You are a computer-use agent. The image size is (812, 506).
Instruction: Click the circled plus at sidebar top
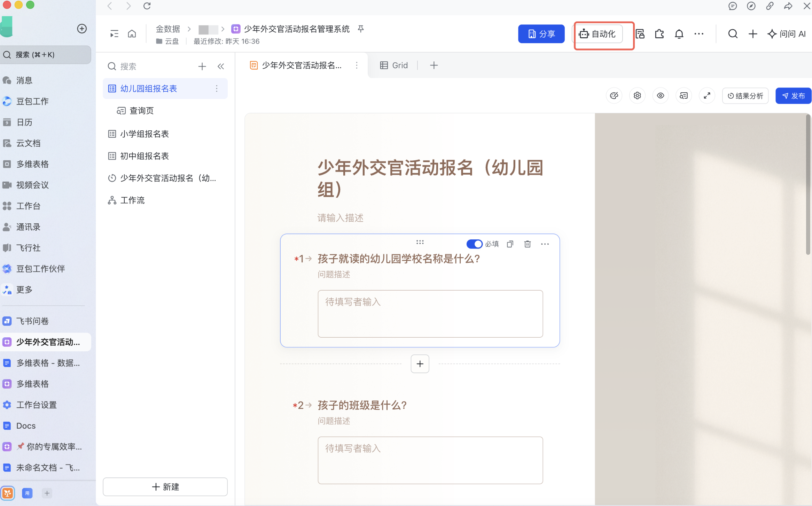click(82, 29)
